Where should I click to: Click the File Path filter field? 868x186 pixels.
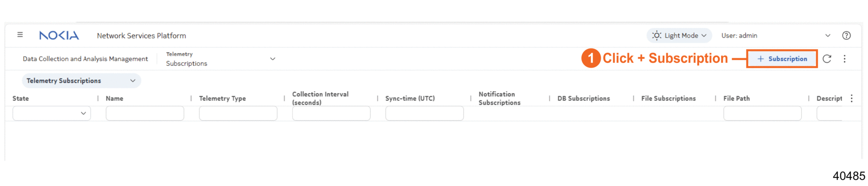click(x=762, y=113)
